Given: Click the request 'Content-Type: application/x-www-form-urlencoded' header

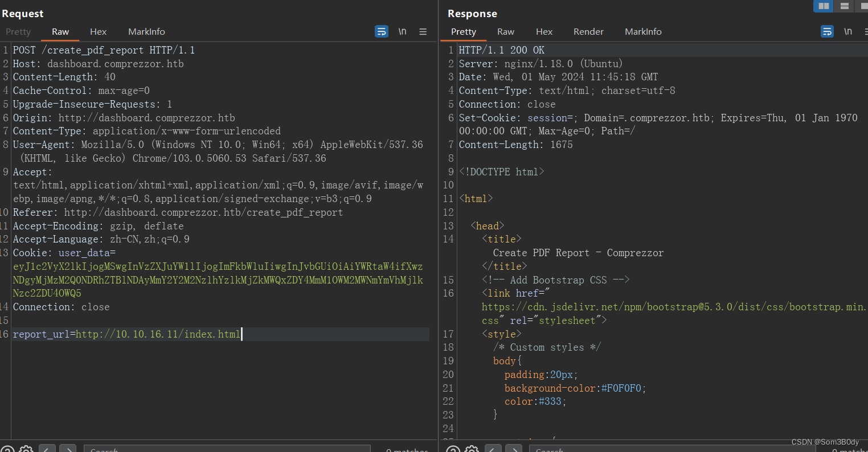Looking at the screenshot, I should coord(146,131).
